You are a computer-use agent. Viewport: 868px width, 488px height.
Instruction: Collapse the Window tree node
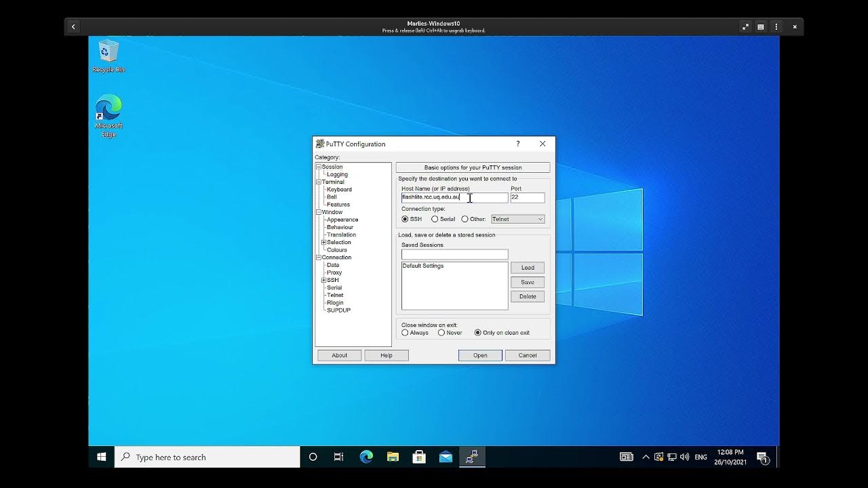pyautogui.click(x=319, y=212)
